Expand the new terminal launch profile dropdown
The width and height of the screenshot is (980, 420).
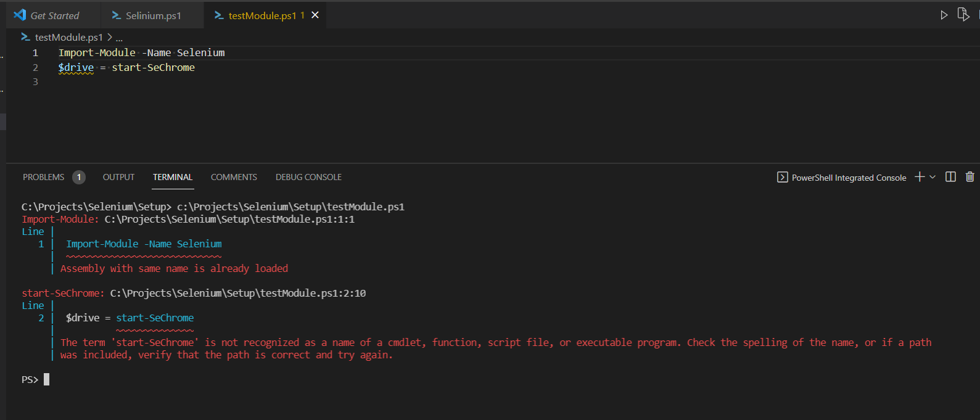[x=933, y=177]
